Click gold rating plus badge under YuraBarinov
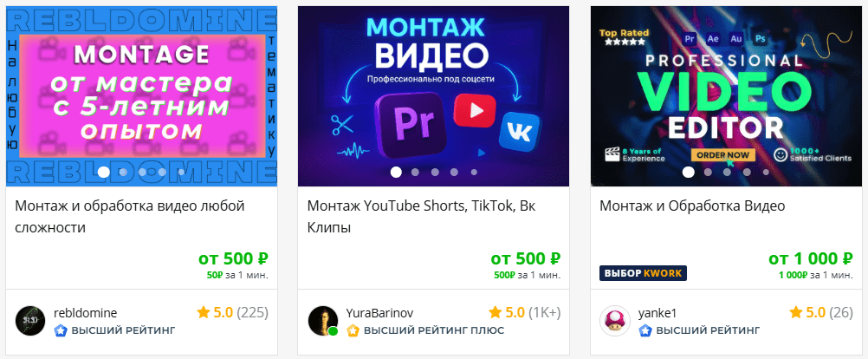 (x=353, y=330)
